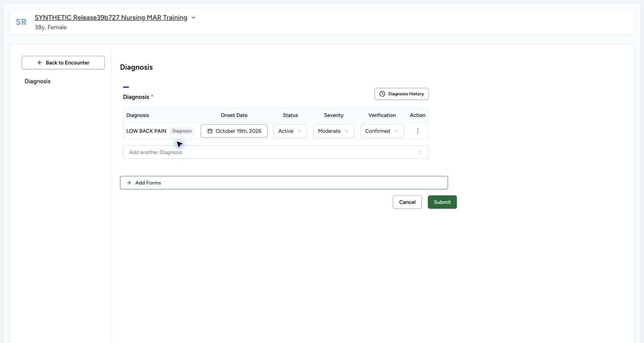Click the required Diagnosis field label

click(x=138, y=97)
